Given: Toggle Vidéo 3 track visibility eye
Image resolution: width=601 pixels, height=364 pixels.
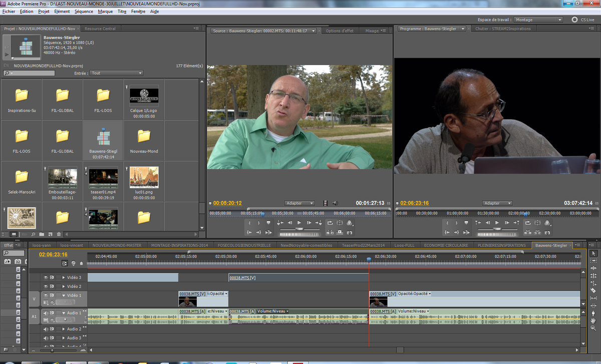Looking at the screenshot, I should pos(46,277).
